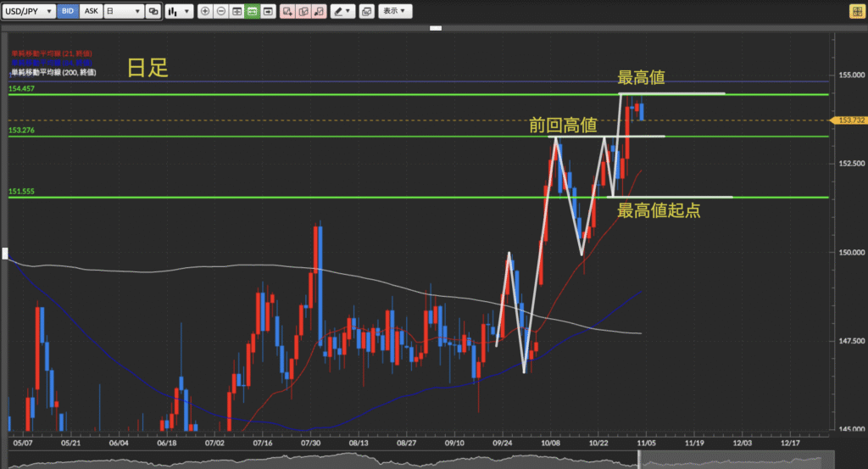The height and width of the screenshot is (469, 868).
Task: Click the chart settings icon beside the pencil
Action: pos(366,12)
